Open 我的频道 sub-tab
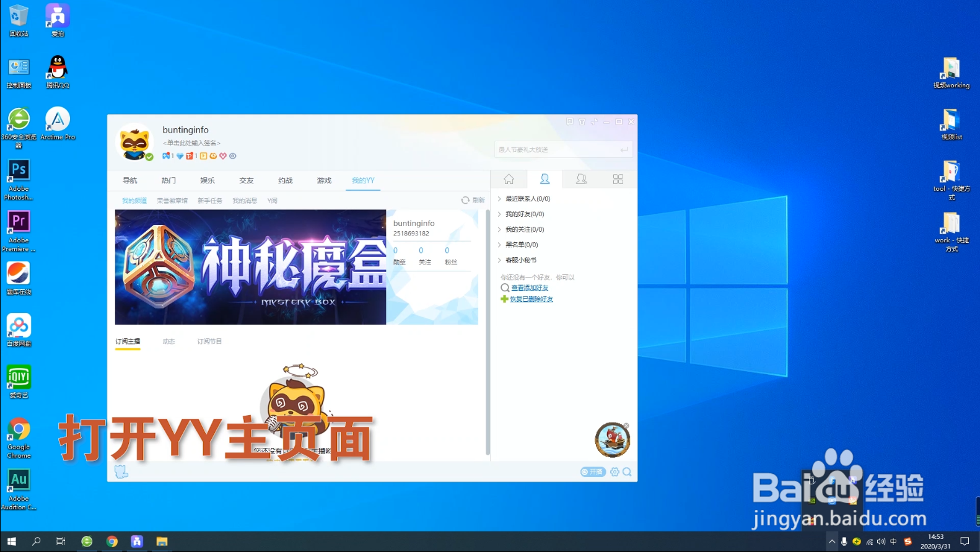The width and height of the screenshot is (980, 552). click(134, 201)
